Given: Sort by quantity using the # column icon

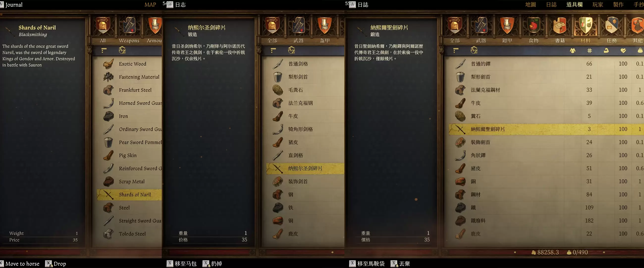Looking at the screenshot, I should tap(590, 51).
